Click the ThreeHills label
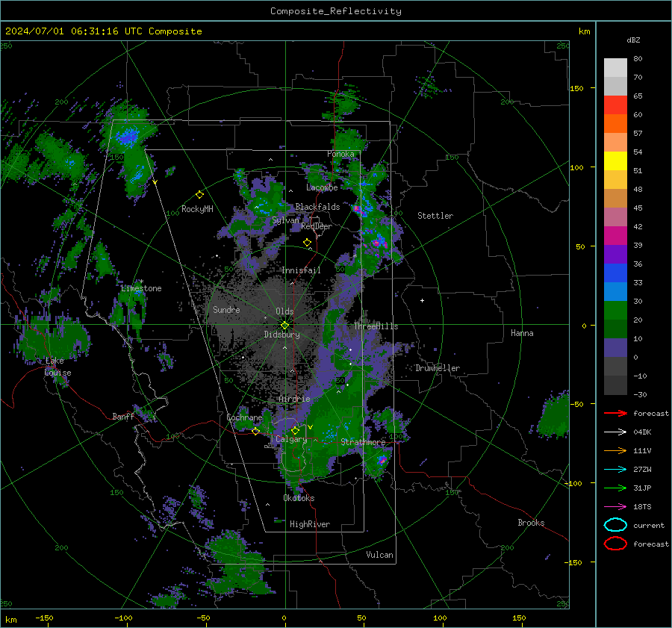The image size is (672, 628). click(x=376, y=326)
